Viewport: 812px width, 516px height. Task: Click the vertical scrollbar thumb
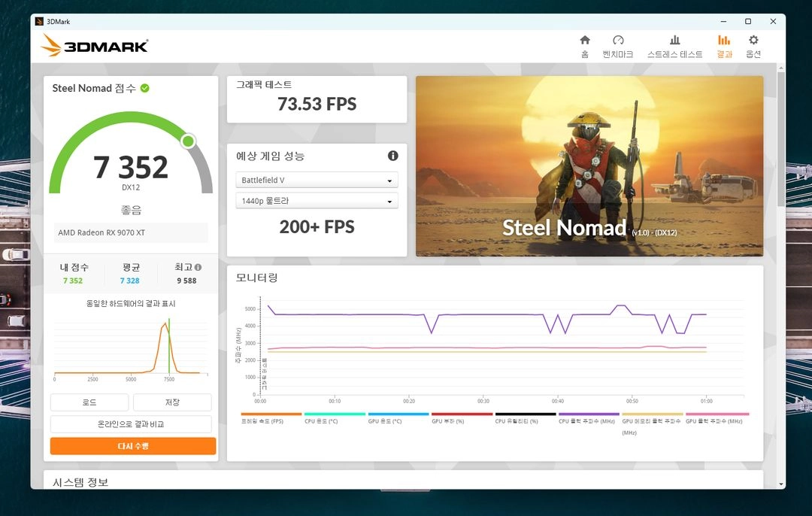[780, 140]
